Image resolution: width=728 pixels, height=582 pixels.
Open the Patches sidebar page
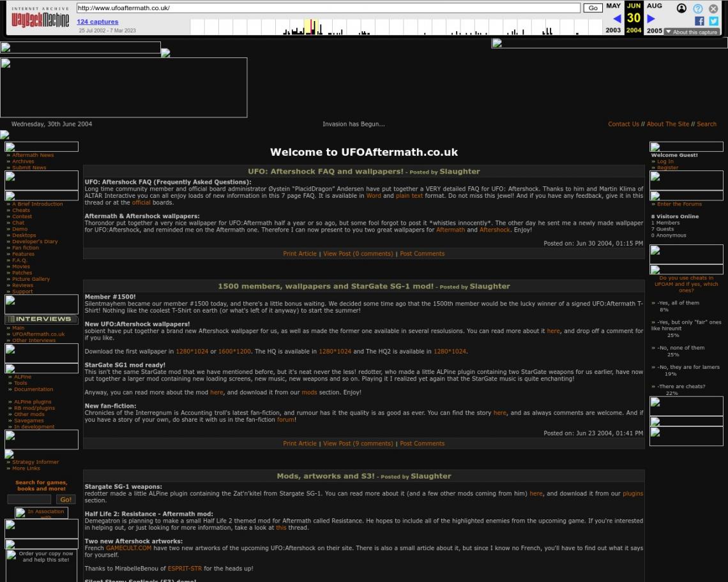(x=22, y=273)
